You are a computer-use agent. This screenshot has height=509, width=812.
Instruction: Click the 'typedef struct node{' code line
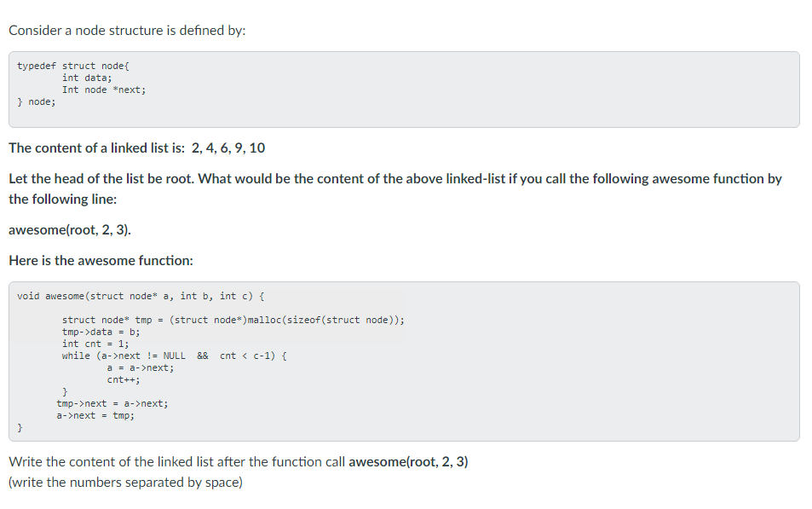coord(73,66)
